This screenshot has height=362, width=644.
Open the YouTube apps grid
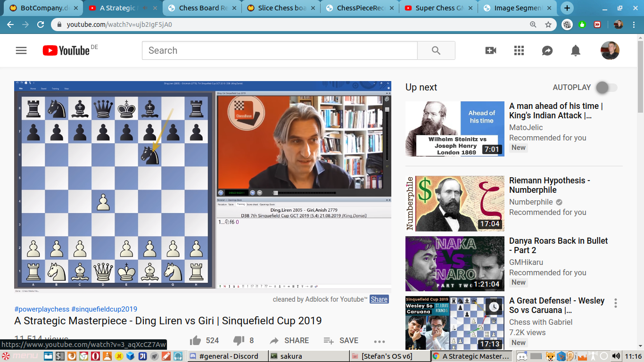coord(519,50)
